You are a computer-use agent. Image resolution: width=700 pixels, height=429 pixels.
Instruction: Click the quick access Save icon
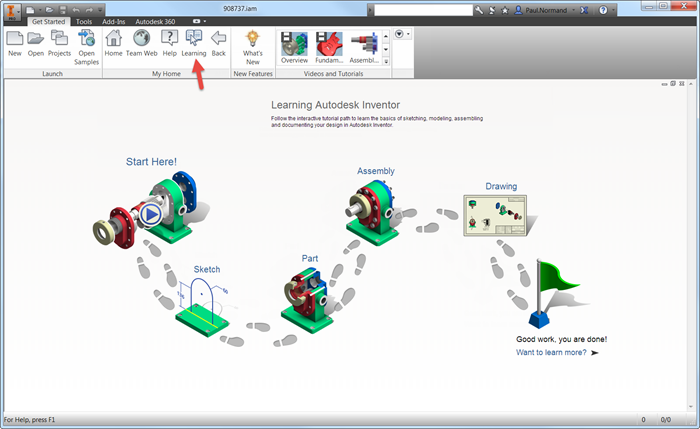tap(63, 10)
